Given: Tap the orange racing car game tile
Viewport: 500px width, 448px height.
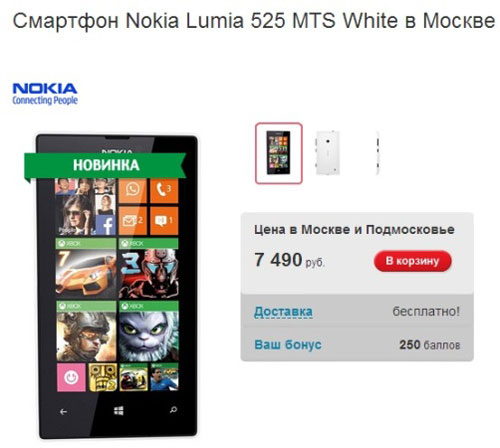Looking at the screenshot, I should (86, 268).
